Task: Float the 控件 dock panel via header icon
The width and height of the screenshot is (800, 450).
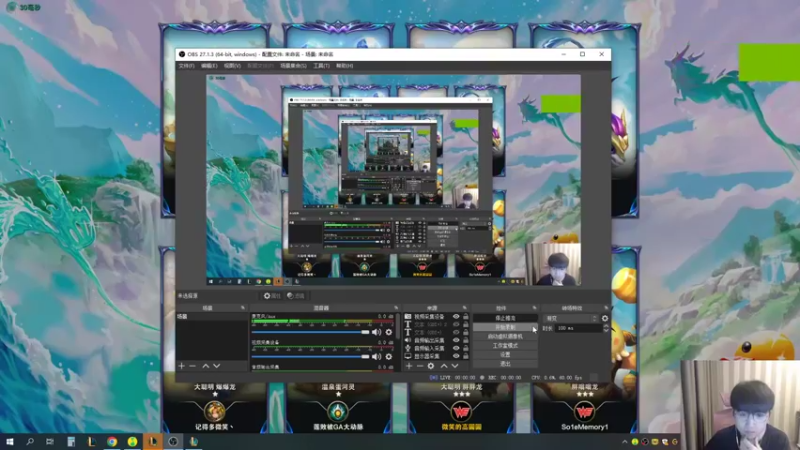Action: coord(535,308)
